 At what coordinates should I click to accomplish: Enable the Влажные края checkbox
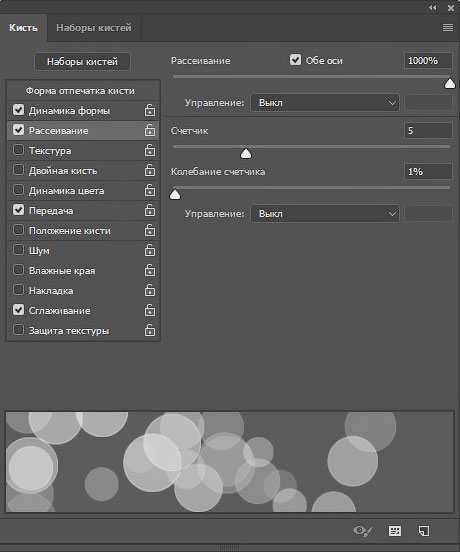pos(18,270)
